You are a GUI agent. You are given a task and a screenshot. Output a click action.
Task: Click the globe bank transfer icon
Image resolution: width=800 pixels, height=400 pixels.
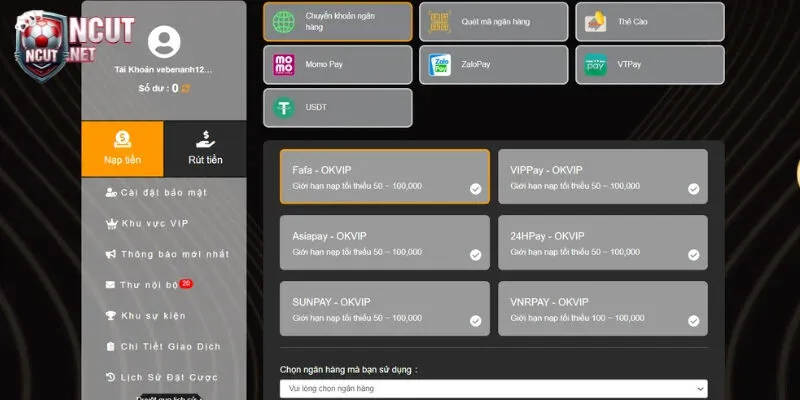tap(285, 21)
